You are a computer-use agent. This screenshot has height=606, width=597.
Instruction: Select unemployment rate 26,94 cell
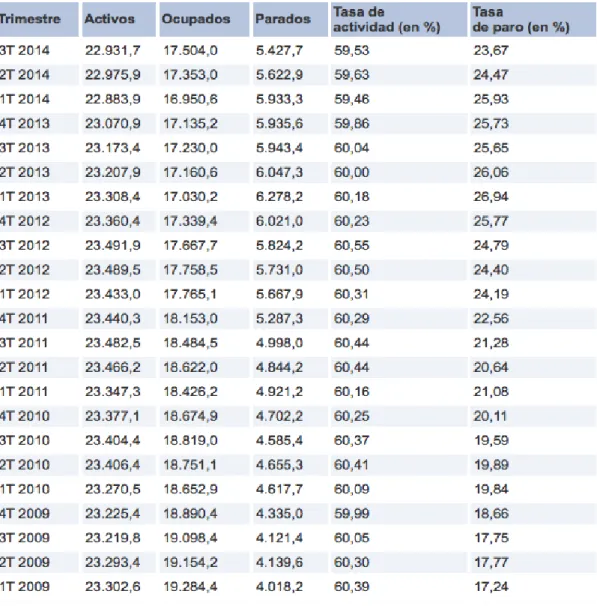point(491,197)
